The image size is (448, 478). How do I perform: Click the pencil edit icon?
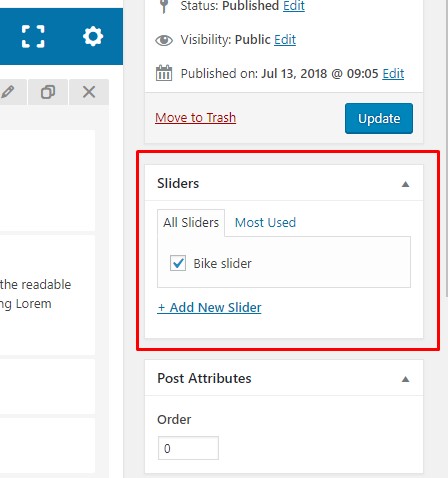(x=8, y=92)
